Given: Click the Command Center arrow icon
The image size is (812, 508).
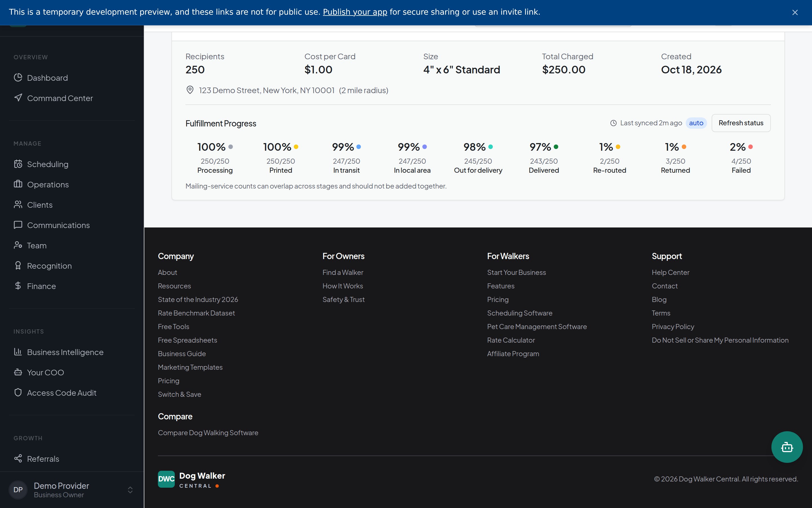Looking at the screenshot, I should (x=18, y=98).
